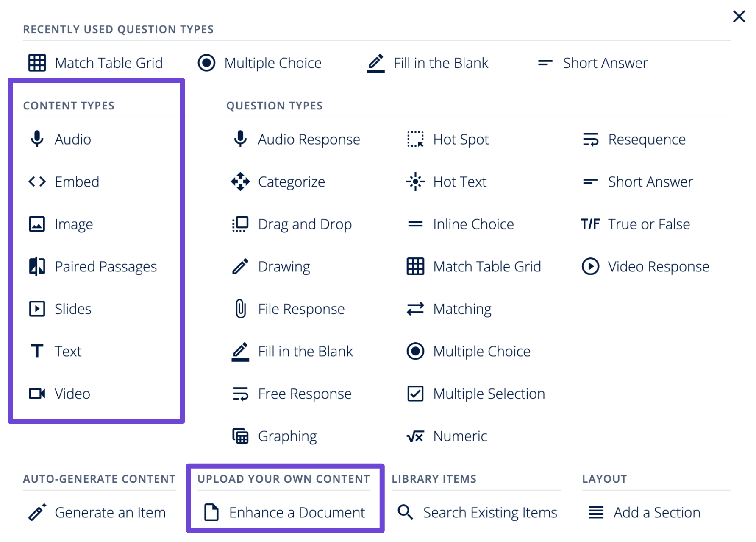The height and width of the screenshot is (542, 756).
Task: Open Search Existing Items
Action: tap(477, 512)
